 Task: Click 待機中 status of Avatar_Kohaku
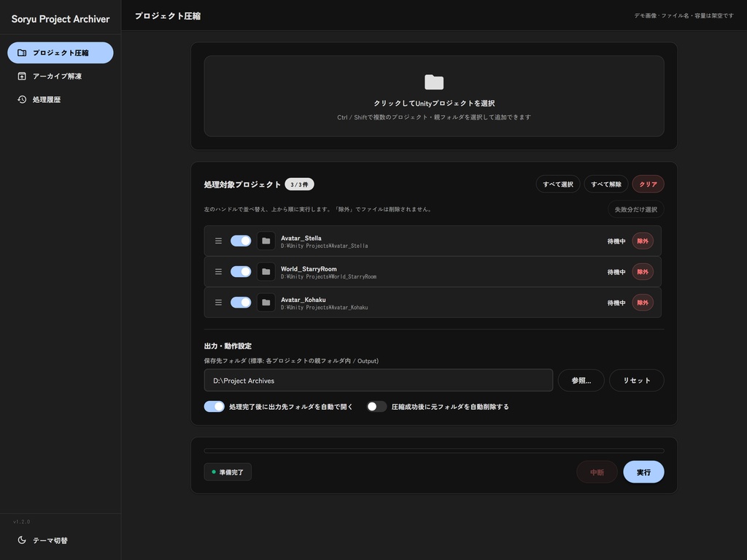[x=616, y=303]
